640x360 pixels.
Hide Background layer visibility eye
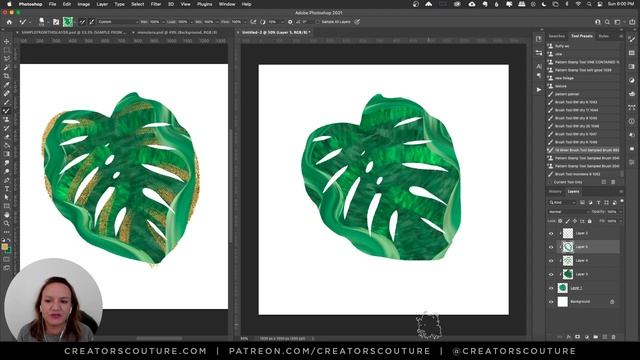click(551, 302)
